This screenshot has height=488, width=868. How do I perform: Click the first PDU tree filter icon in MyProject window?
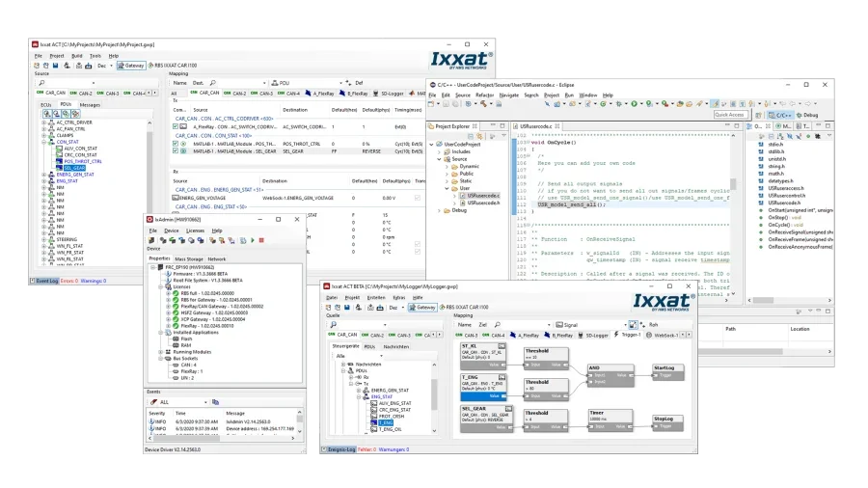[x=47, y=114]
